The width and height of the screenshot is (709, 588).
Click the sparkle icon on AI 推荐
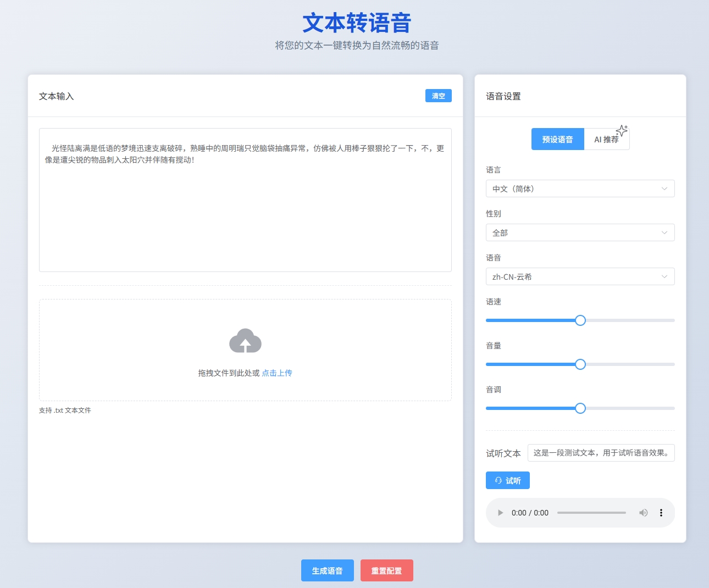[622, 131]
